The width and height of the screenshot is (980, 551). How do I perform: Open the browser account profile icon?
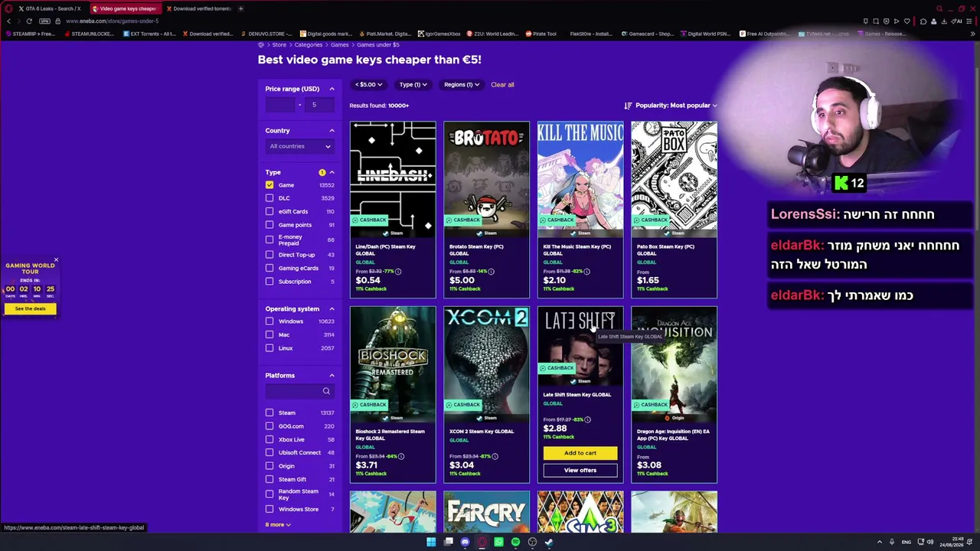pyautogui.click(x=934, y=21)
